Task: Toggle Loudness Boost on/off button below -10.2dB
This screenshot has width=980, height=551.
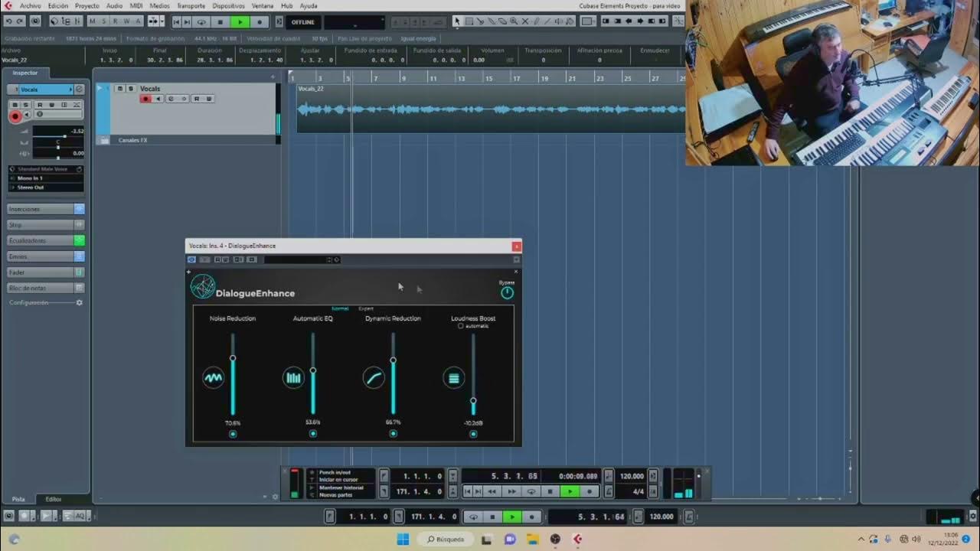Action: pos(473,434)
